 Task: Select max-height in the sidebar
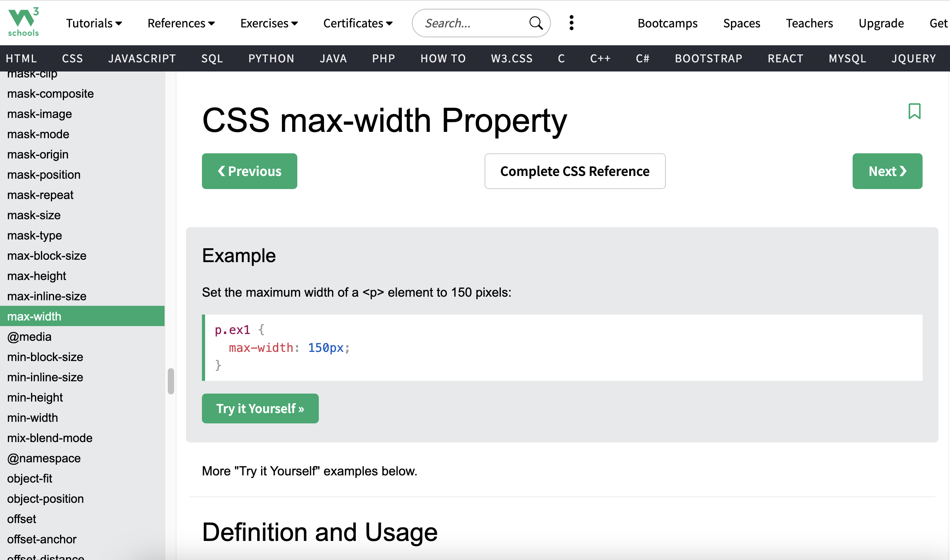[x=37, y=276]
